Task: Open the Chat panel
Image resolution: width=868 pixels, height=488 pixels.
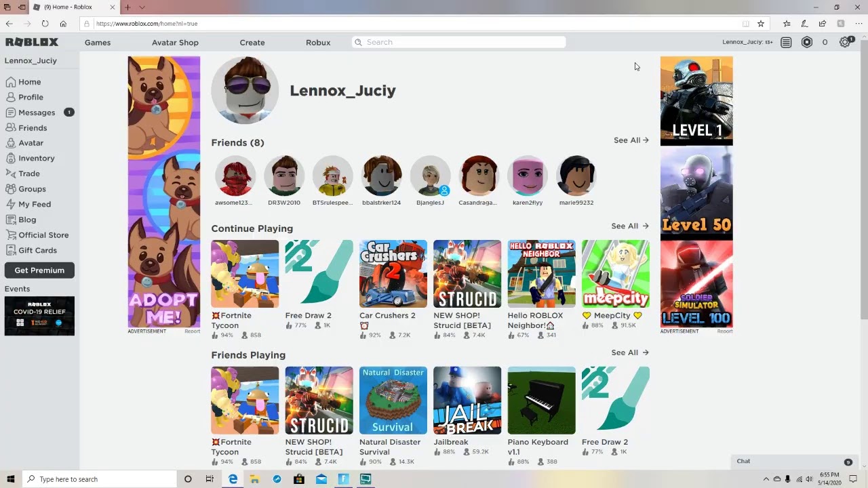Action: [793, 462]
